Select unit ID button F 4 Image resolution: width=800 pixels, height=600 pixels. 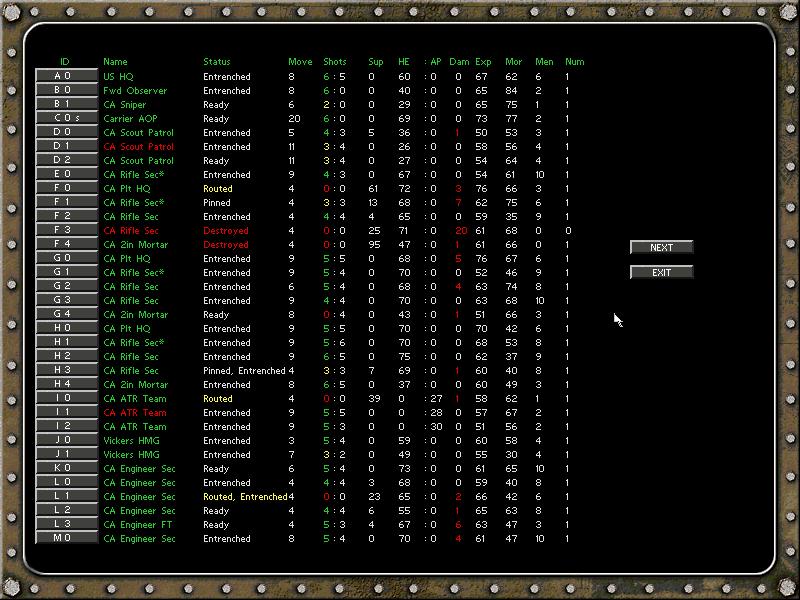(66, 244)
